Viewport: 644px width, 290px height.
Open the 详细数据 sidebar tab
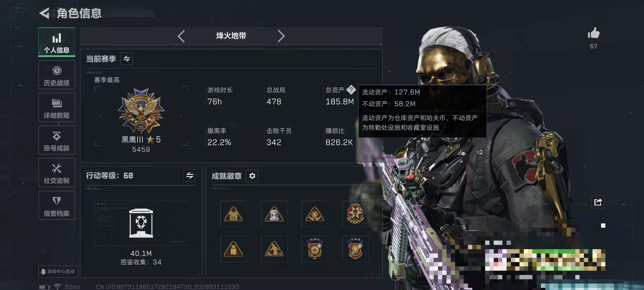click(x=57, y=107)
